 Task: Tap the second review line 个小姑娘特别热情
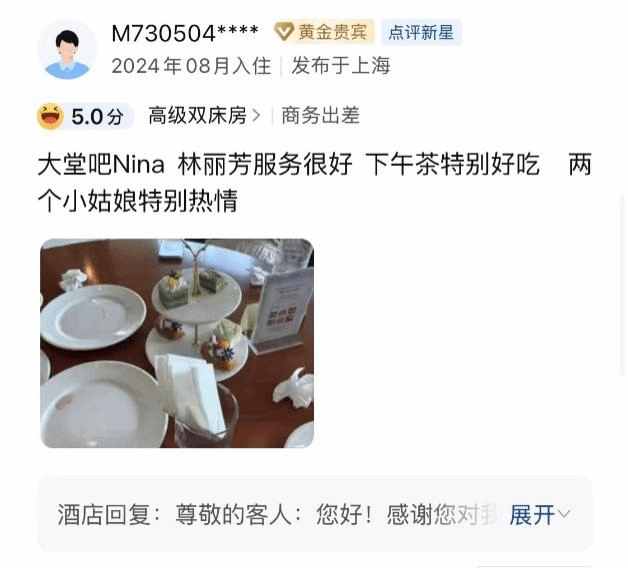138,200
